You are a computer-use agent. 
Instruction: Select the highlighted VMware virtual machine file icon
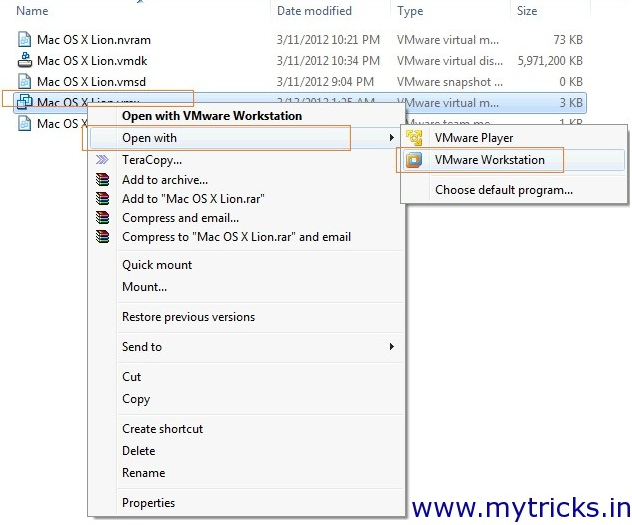click(x=25, y=102)
